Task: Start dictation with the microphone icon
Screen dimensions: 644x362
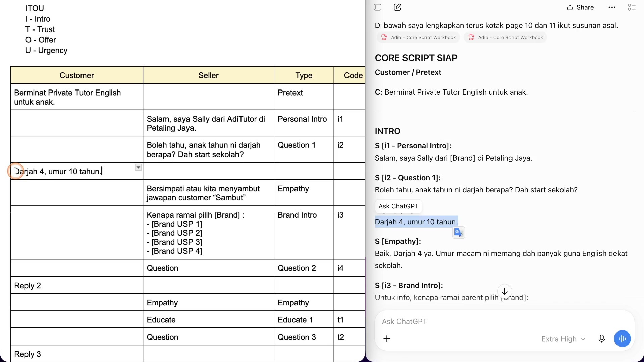Action: 602,339
